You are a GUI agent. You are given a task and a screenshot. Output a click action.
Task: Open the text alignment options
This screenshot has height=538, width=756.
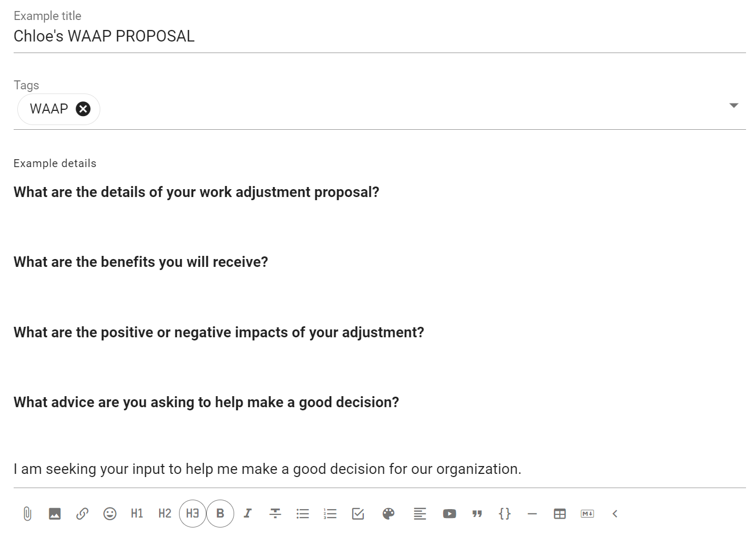tap(419, 513)
